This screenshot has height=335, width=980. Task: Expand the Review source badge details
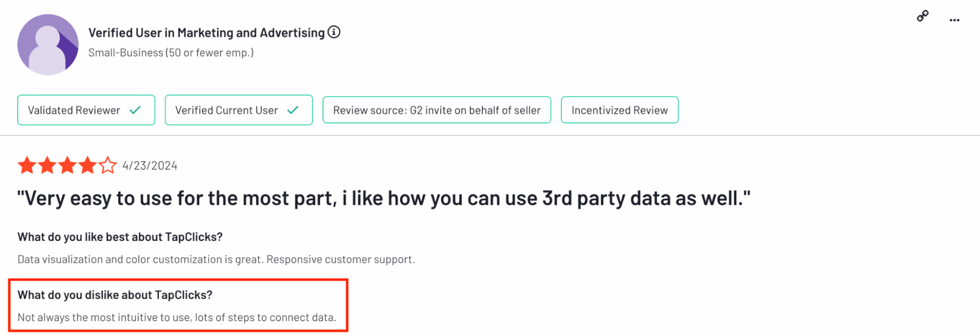436,110
